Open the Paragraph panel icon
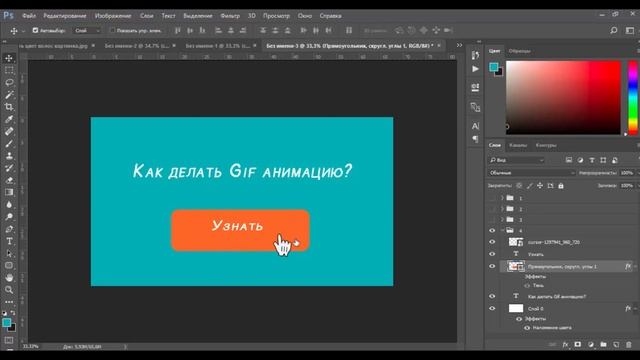Screen dimensions: 640x360 pos(475,139)
